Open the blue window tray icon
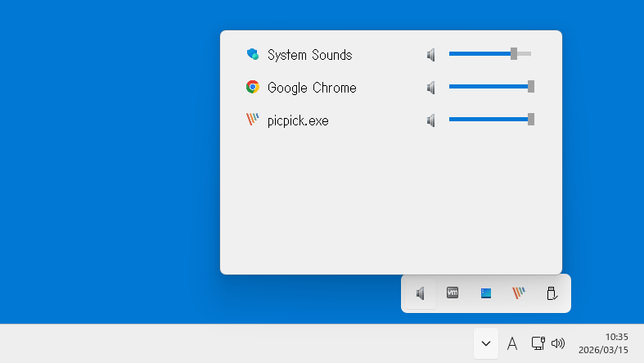The height and width of the screenshot is (363, 644). (486, 293)
